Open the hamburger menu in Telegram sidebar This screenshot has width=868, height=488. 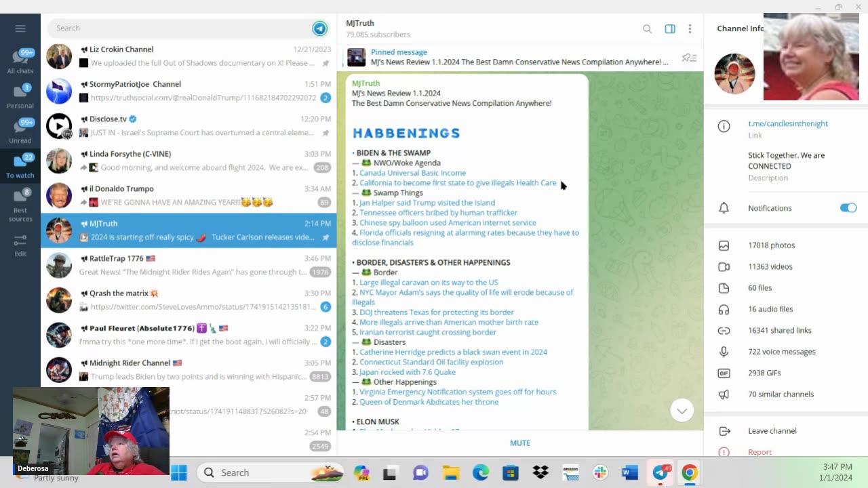click(x=20, y=28)
